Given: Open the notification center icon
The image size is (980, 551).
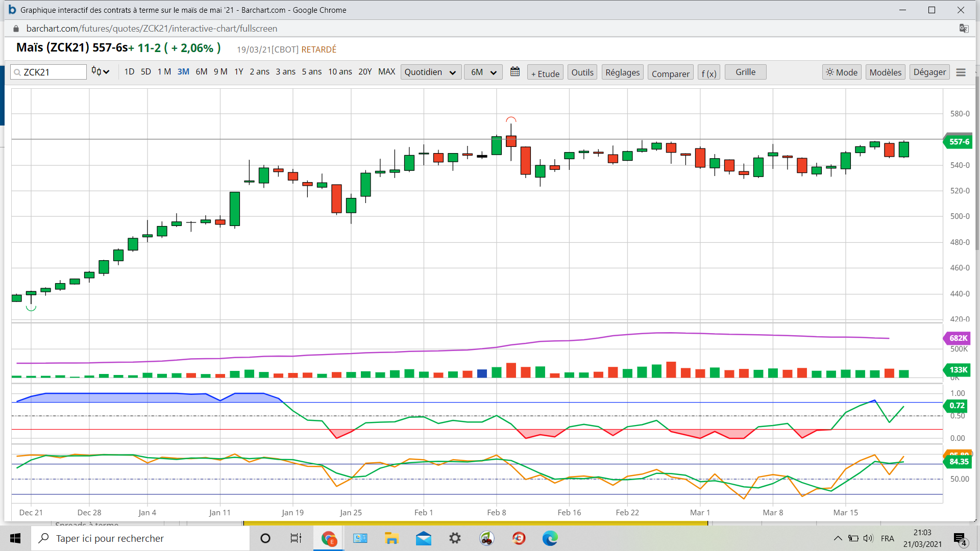Looking at the screenshot, I should click(x=960, y=538).
